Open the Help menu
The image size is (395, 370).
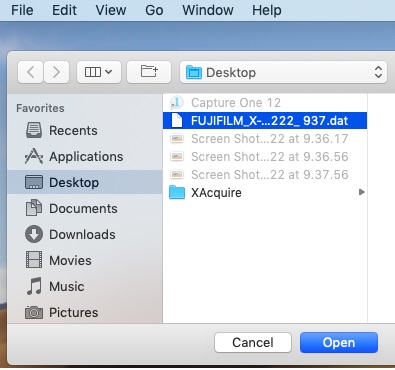click(x=267, y=10)
